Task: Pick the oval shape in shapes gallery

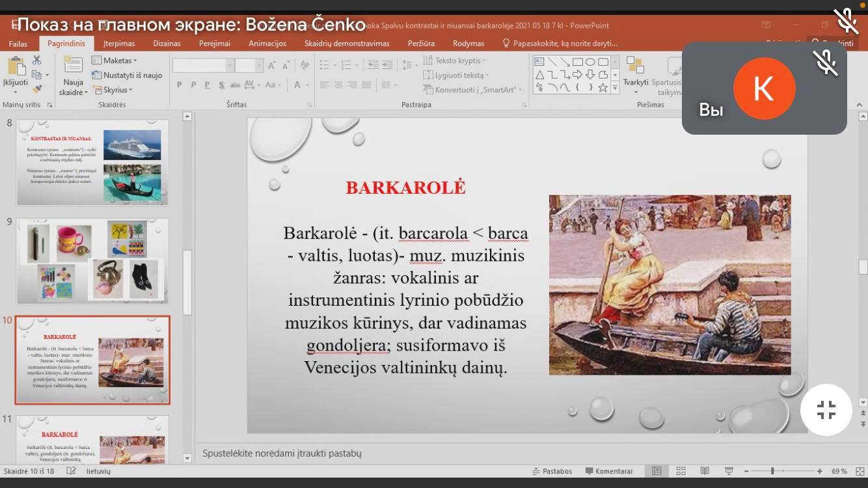Action: [590, 62]
